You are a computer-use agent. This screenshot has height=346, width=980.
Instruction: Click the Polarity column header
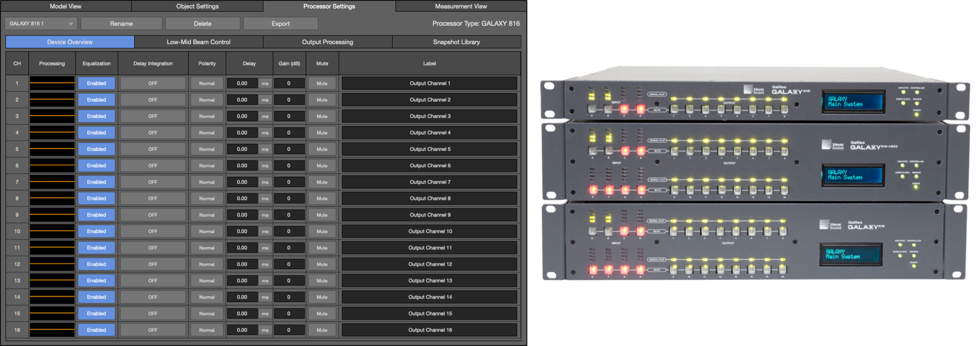(207, 63)
